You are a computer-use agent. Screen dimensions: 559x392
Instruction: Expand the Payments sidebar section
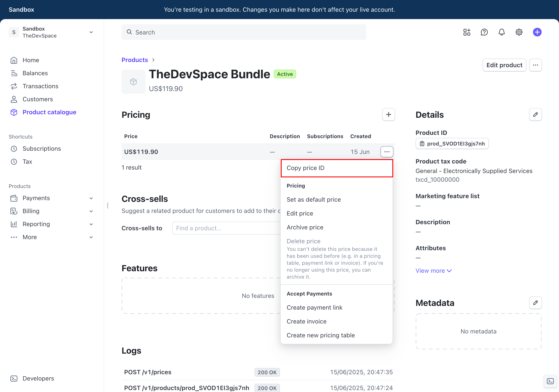coord(52,198)
